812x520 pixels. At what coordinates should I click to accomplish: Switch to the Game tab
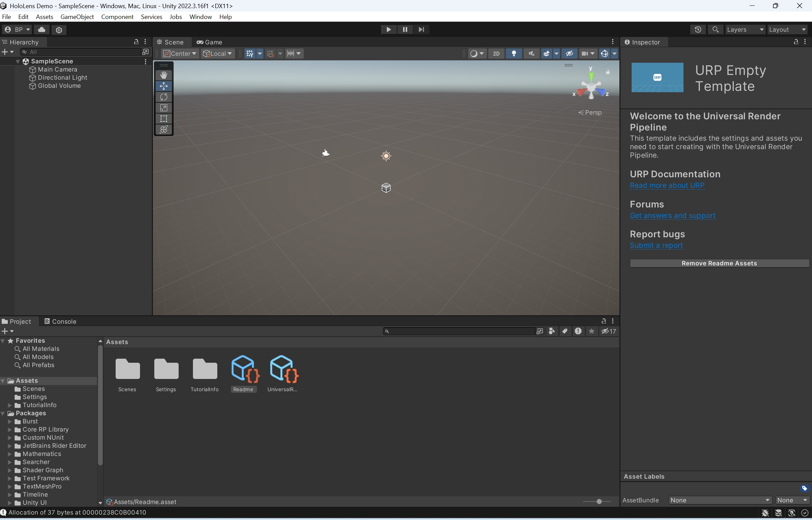pyautogui.click(x=209, y=42)
